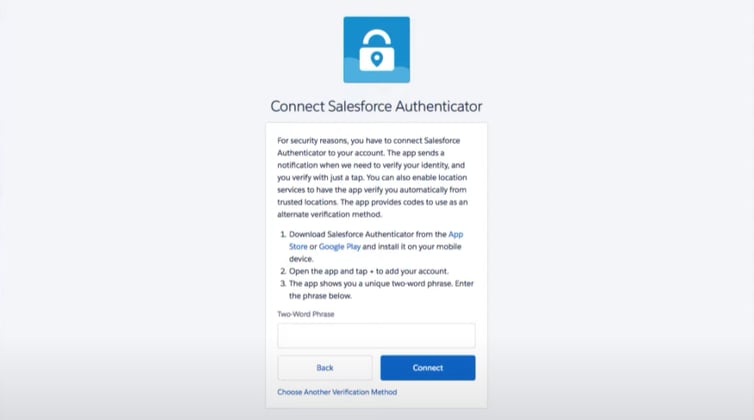Screen dimensions: 754x420
Task: Focus the Two-Word Phrase input field
Action: pyautogui.click(x=376, y=335)
